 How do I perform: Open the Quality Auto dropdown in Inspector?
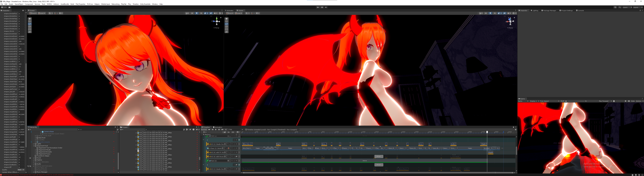pyautogui.click(x=21, y=170)
